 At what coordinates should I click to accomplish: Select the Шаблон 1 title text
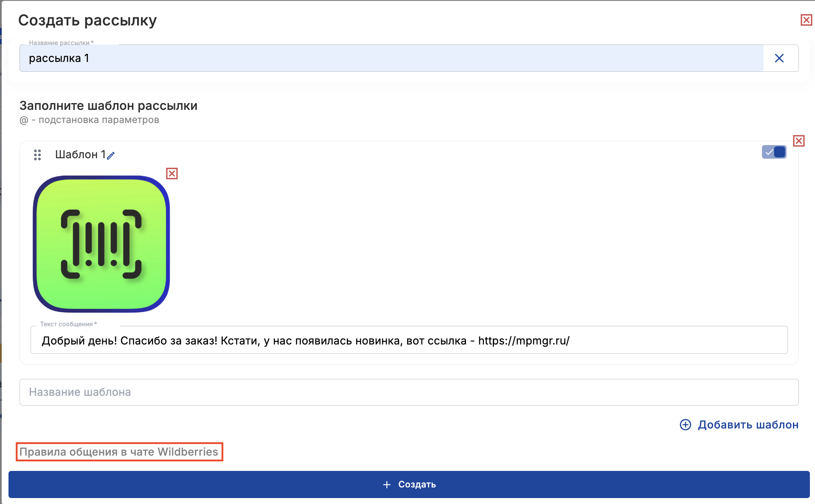click(80, 154)
